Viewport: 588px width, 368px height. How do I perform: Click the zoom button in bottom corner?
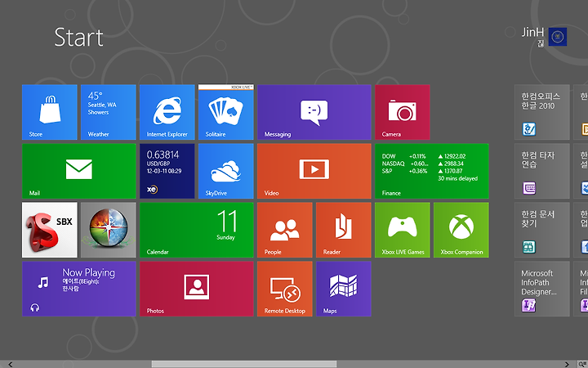coord(582,364)
